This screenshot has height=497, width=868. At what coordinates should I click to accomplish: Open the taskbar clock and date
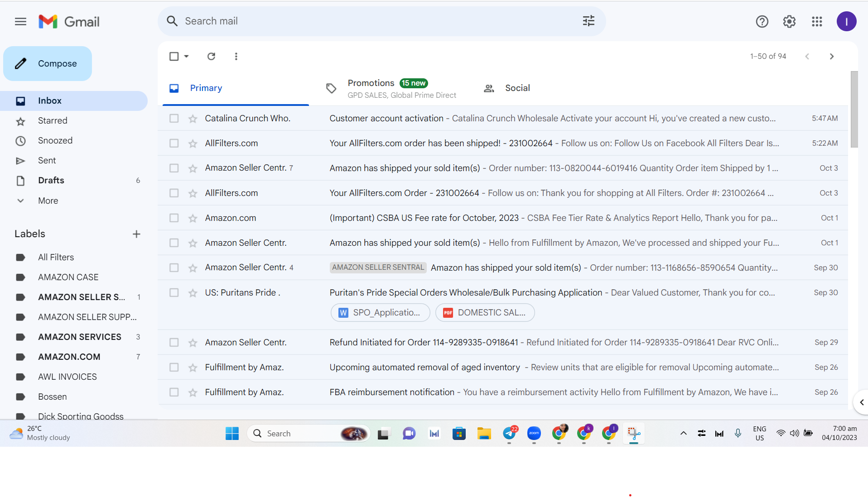tap(839, 434)
